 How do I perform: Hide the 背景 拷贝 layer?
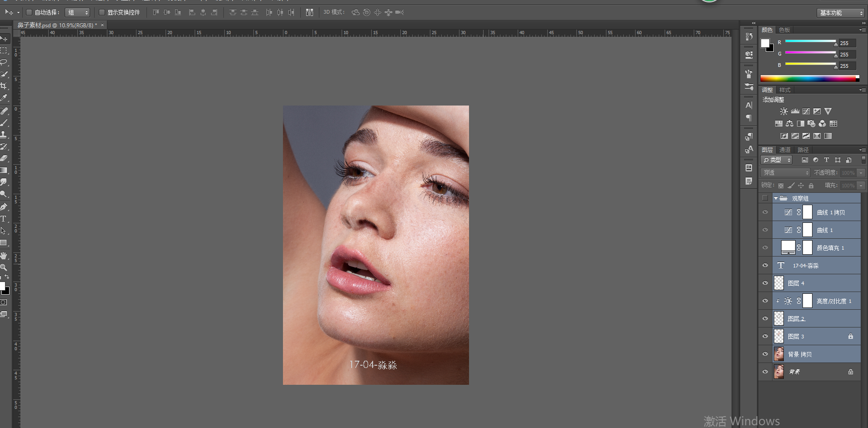click(765, 354)
